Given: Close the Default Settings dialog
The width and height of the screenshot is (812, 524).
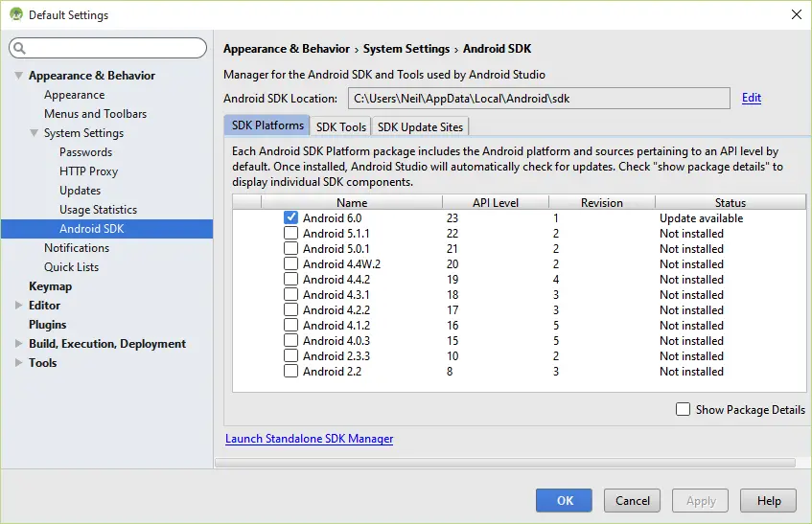Looking at the screenshot, I should tap(795, 14).
